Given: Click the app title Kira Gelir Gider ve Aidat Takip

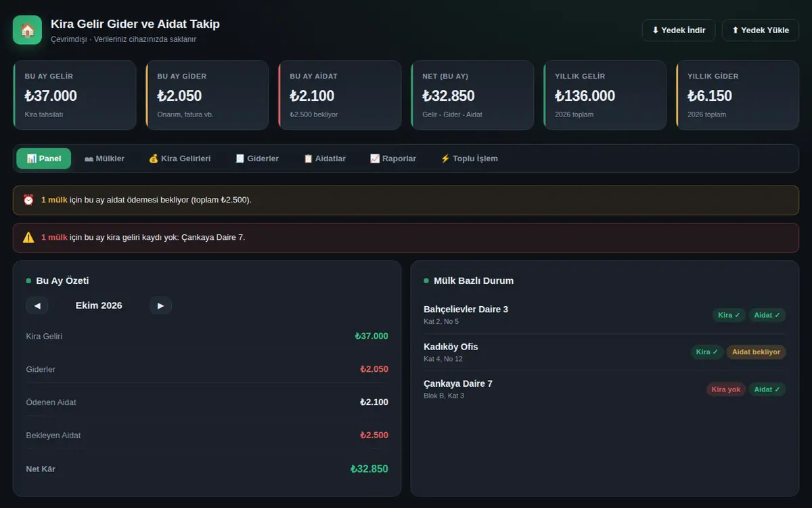Looking at the screenshot, I should [x=135, y=24].
